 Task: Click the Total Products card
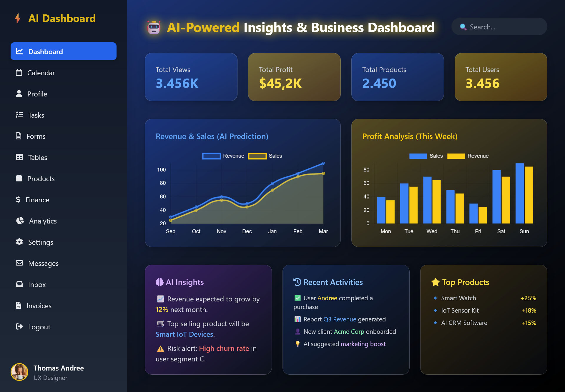[x=398, y=77]
